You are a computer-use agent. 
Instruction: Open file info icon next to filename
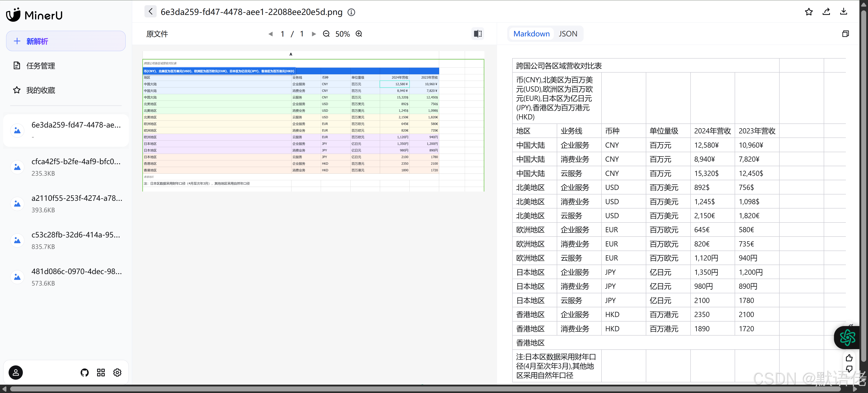[x=351, y=12]
